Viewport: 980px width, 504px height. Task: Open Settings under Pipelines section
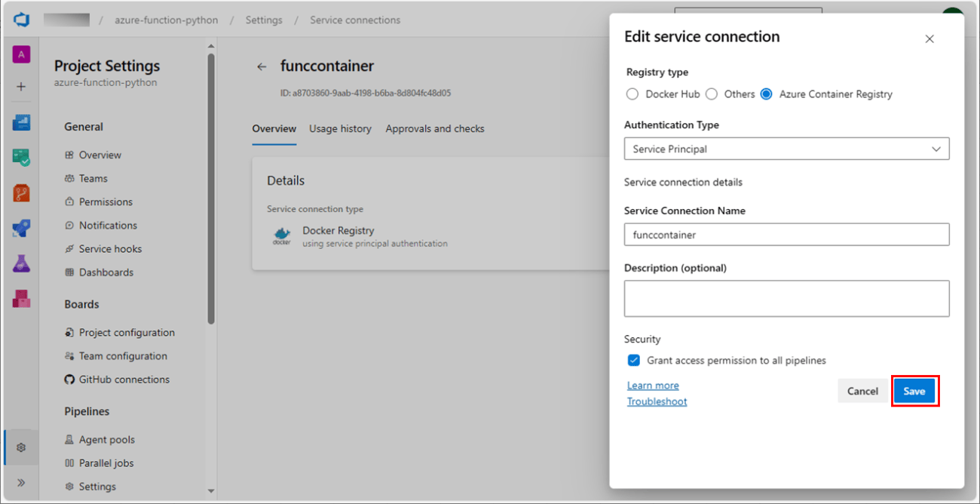(97, 486)
